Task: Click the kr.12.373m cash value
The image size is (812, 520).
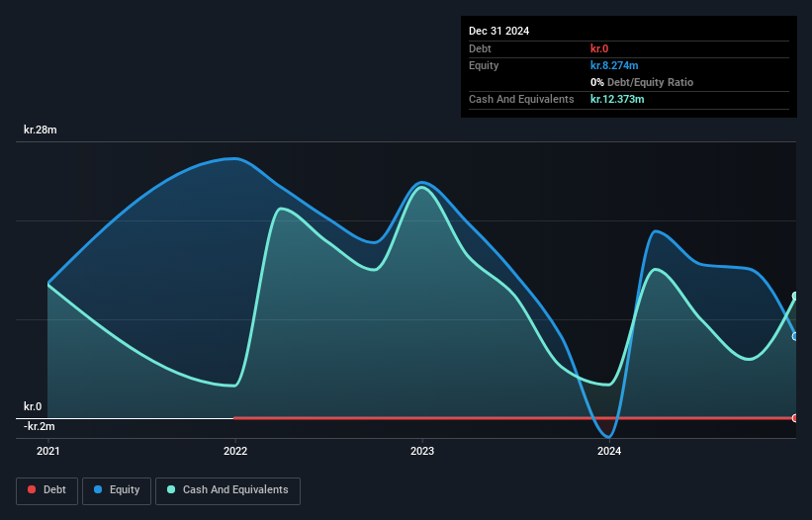Action: pos(617,99)
